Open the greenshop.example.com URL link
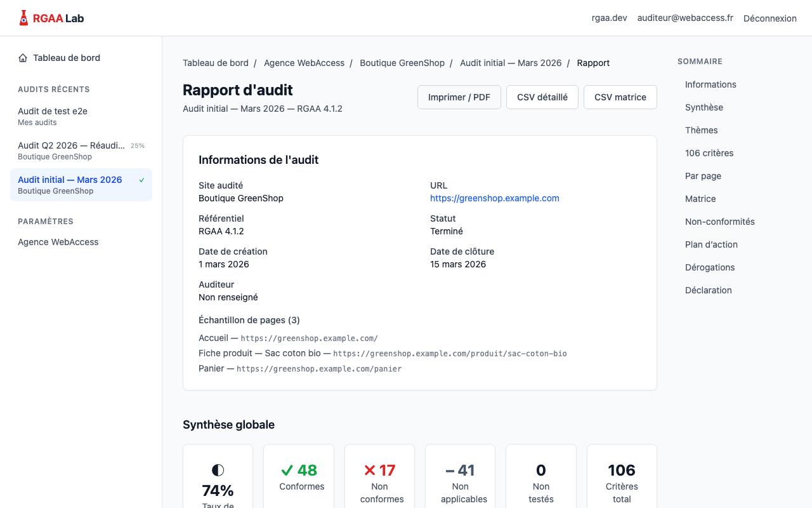The height and width of the screenshot is (508, 812). pos(494,198)
